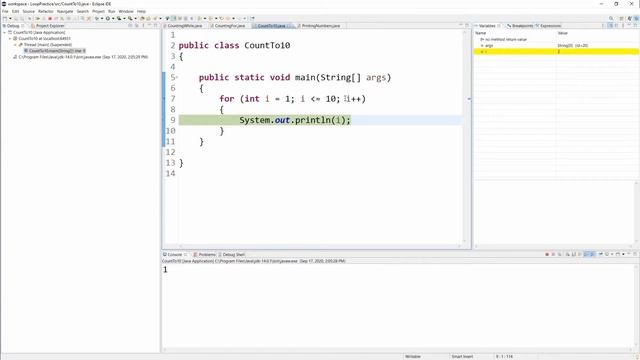Select the Console tab
This screenshot has width=640, height=360.
click(x=174, y=254)
